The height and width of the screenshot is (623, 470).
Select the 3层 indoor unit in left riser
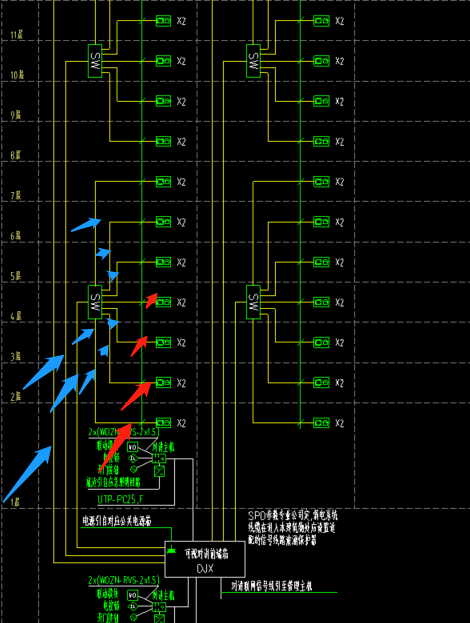click(x=163, y=342)
